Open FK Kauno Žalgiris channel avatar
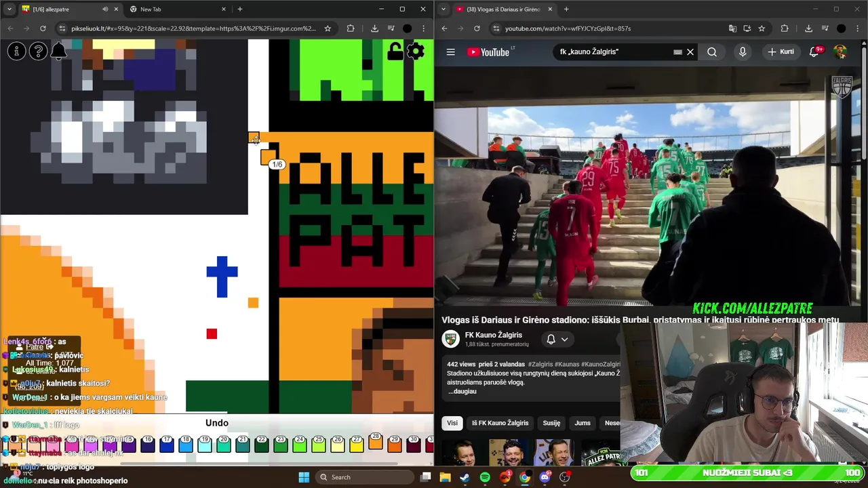Screen dimensions: 868x488 (x=451, y=339)
